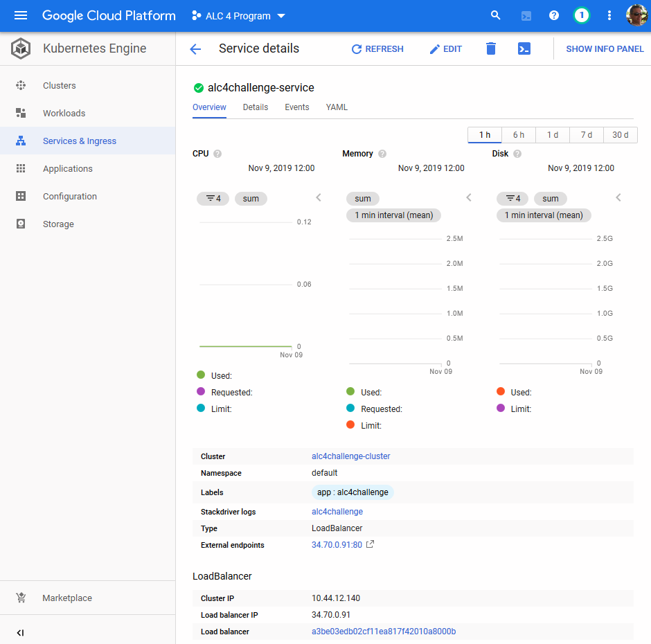Collapse the sidebar navigation panel
The width and height of the screenshot is (651, 644).
20,632
